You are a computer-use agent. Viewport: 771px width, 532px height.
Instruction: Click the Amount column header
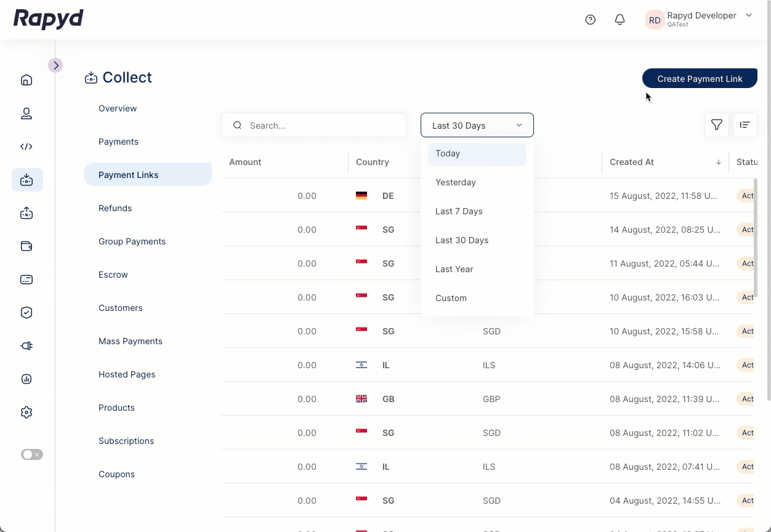point(245,162)
